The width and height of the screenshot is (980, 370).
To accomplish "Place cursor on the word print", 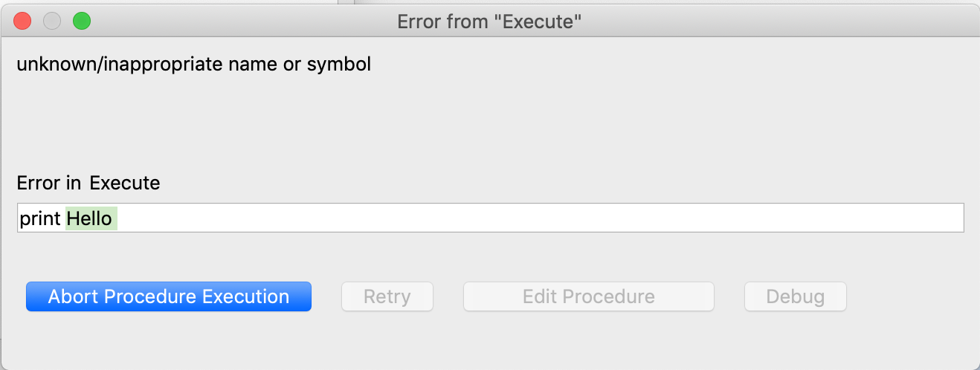I will coord(40,218).
